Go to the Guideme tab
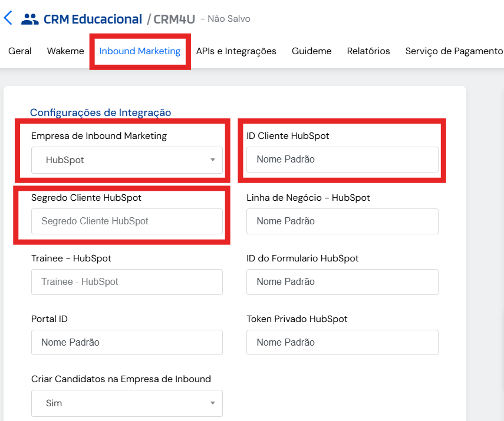The image size is (504, 421). pos(311,51)
